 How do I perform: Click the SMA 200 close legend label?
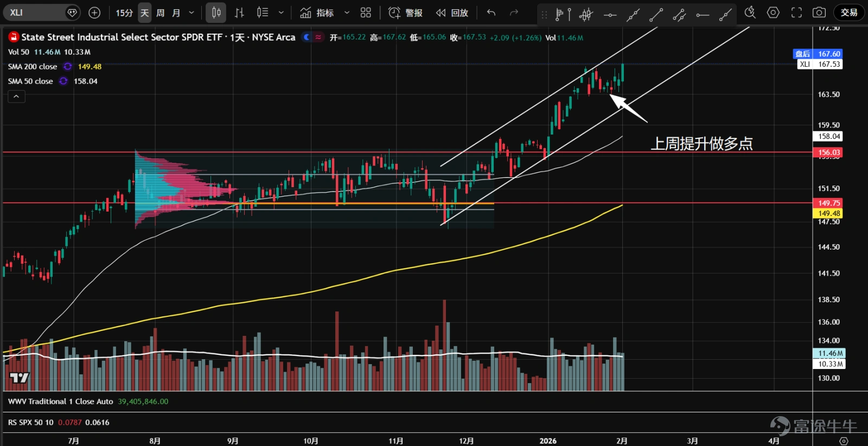[33, 67]
